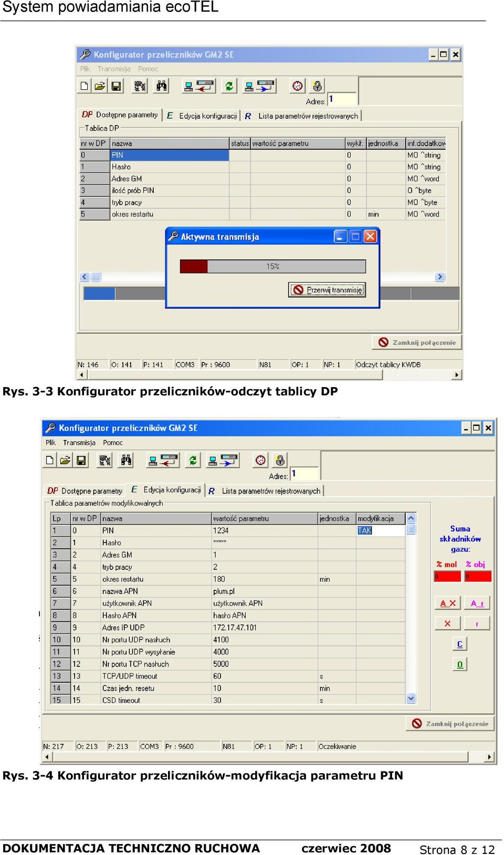Click gears settings icon in upper window toolbar

[140, 86]
